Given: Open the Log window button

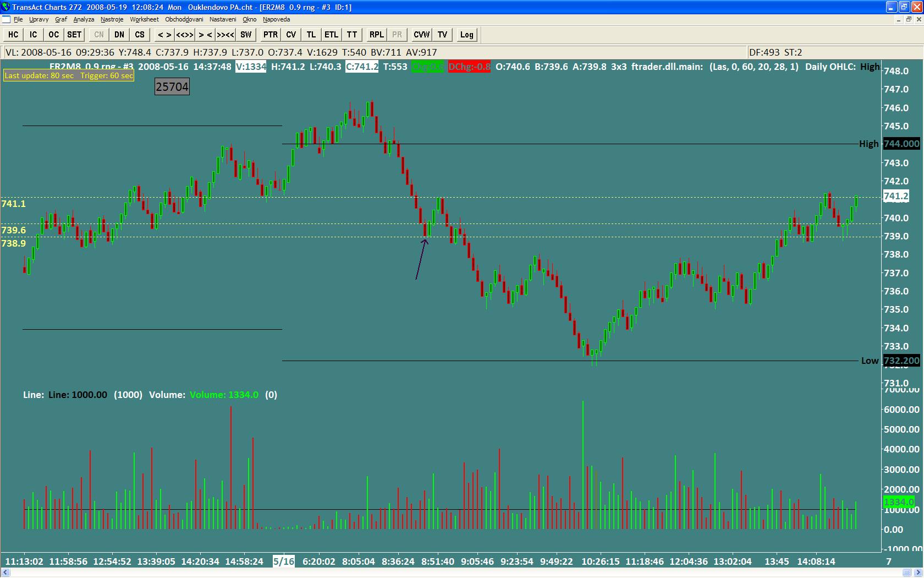Looking at the screenshot, I should click(x=467, y=35).
